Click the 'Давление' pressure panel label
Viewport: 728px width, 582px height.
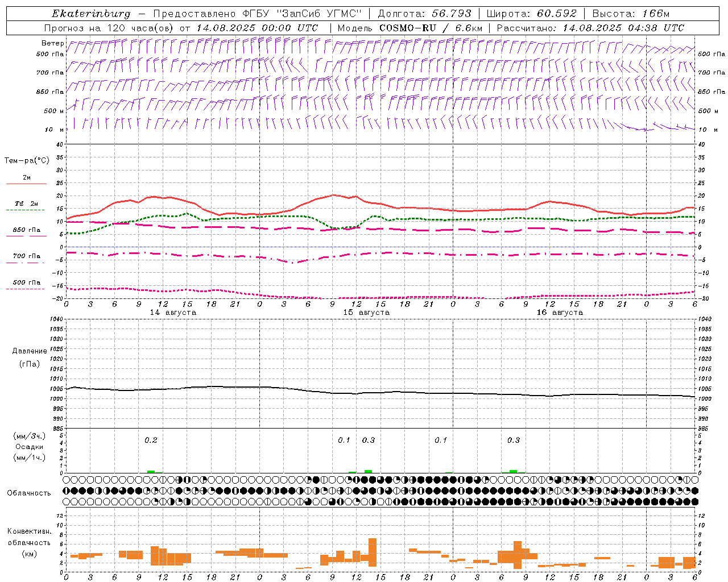[30, 351]
